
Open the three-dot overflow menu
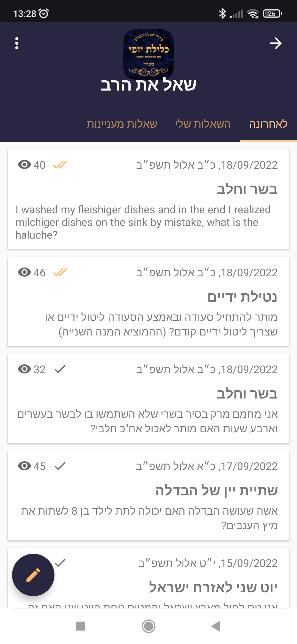pyautogui.click(x=17, y=43)
